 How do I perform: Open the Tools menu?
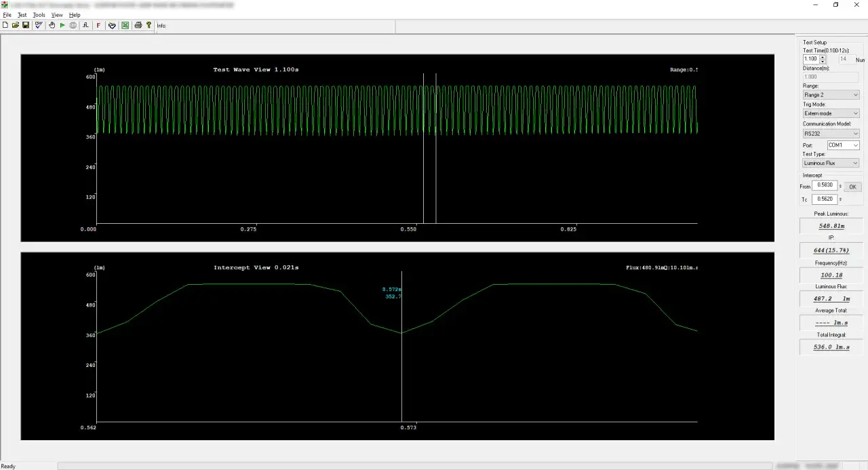pos(39,14)
